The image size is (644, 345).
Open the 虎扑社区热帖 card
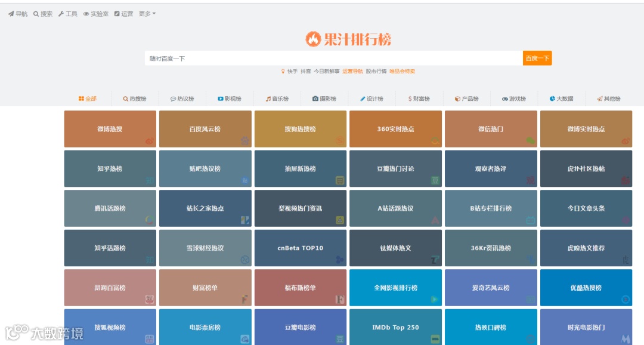pyautogui.click(x=586, y=168)
